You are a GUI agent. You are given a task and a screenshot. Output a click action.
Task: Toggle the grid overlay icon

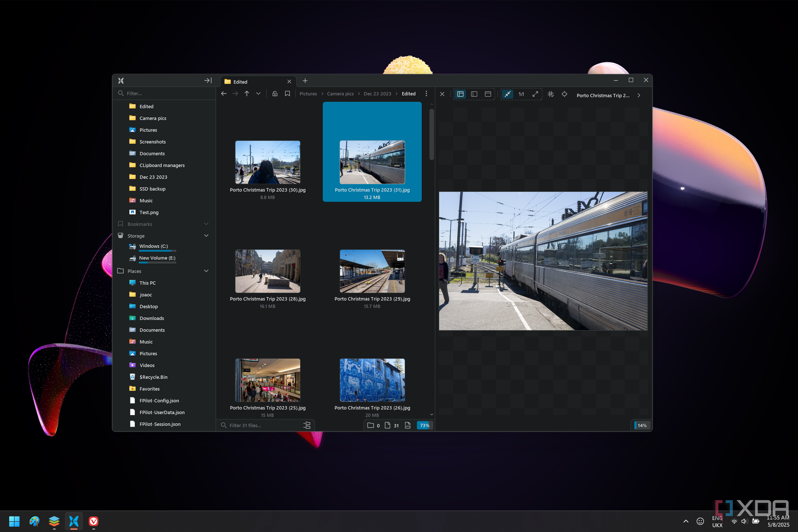coord(551,94)
